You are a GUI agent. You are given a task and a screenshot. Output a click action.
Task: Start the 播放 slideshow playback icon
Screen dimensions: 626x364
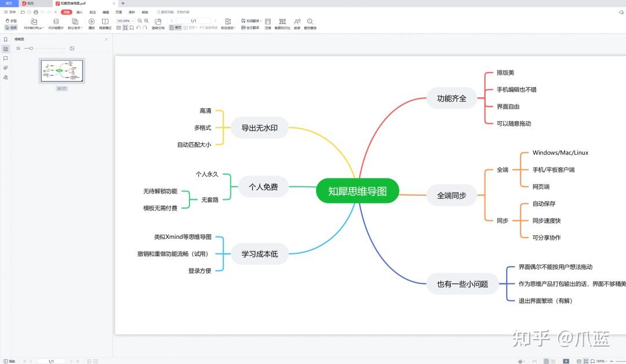coord(92,21)
